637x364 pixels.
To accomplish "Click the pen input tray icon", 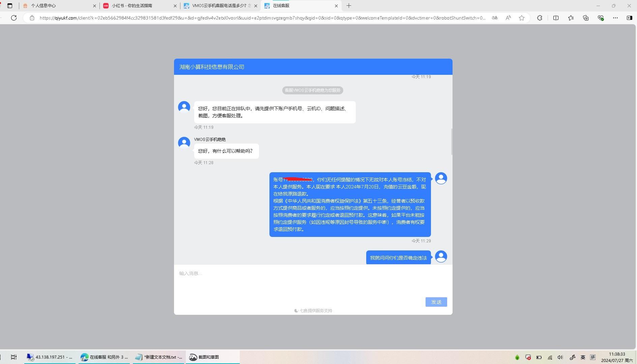I will tap(572, 357).
